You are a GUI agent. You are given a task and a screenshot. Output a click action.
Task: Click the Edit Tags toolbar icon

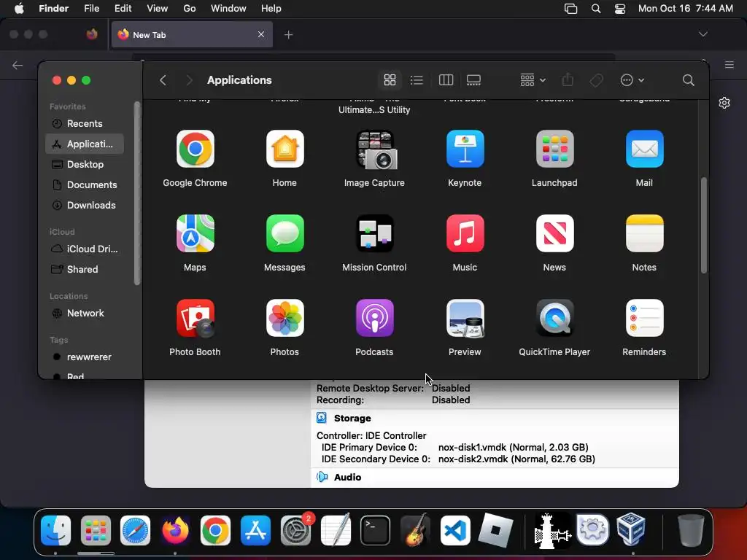coord(596,80)
